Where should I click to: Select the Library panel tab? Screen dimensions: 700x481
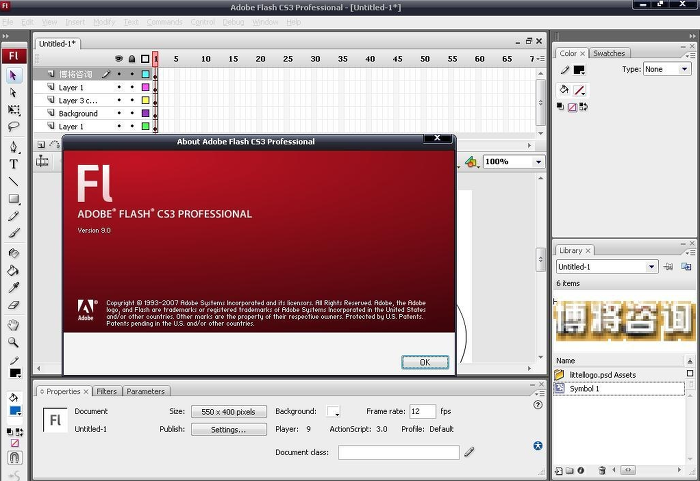pos(575,251)
